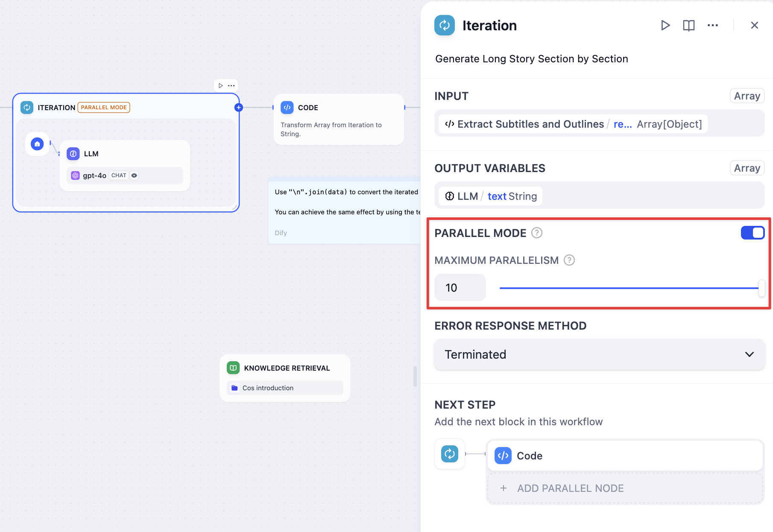Open the LLM text output variable selector
The image size is (773, 532).
[x=490, y=196]
